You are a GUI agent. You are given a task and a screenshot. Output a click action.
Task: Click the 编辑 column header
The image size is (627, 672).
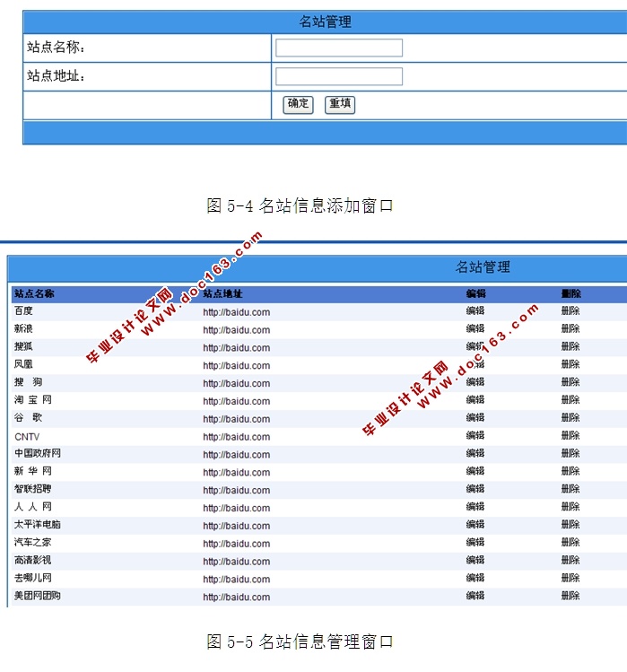[475, 294]
